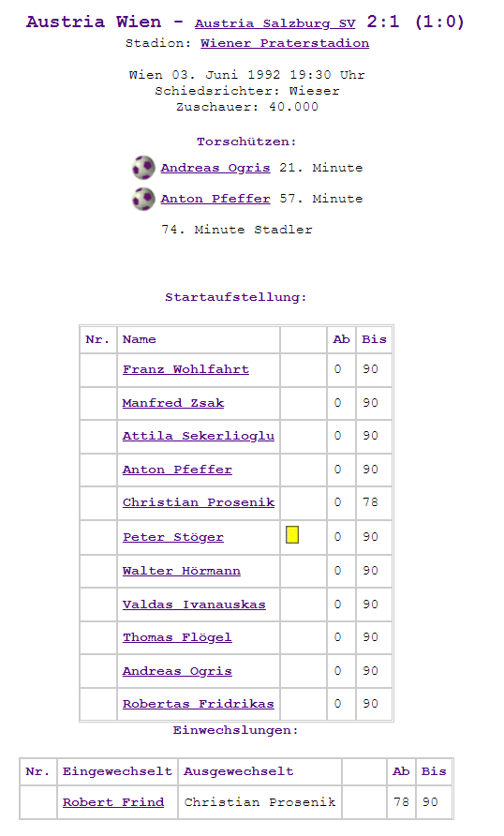The width and height of the screenshot is (504, 836).
Task: Open Attila Sekerlioglu's player link
Action: coord(199,436)
